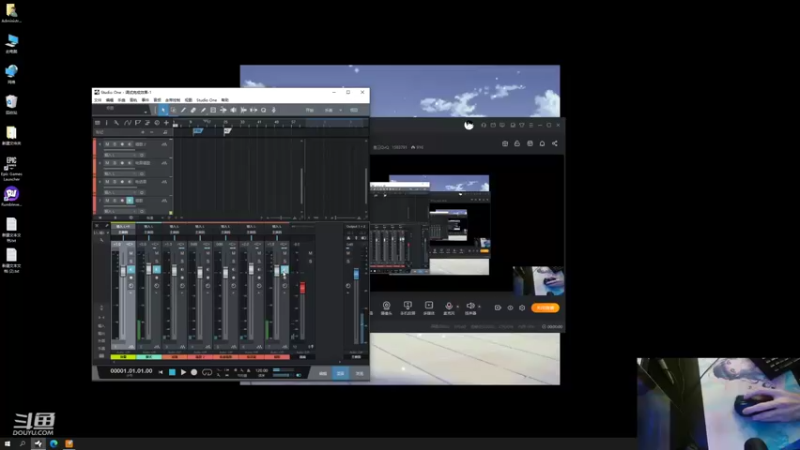Image resolution: width=800 pixels, height=450 pixels.
Task: Select the Range tool in Studio One toolbar
Action: pos(173,110)
